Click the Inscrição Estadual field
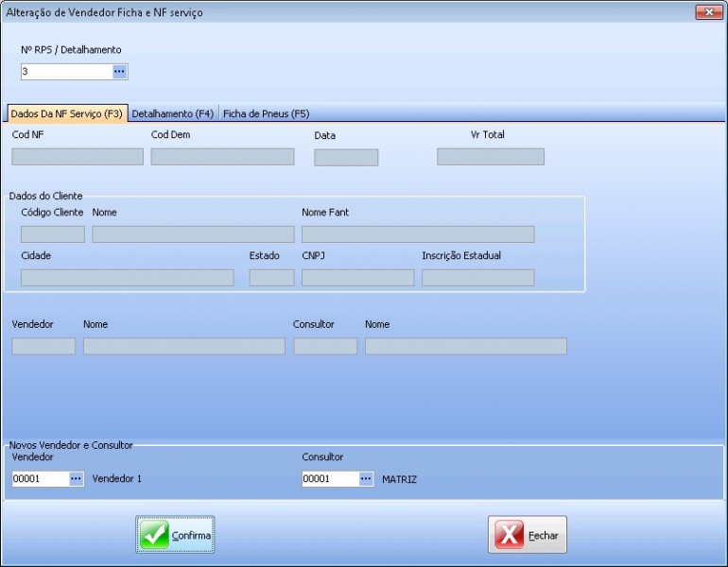 477,278
